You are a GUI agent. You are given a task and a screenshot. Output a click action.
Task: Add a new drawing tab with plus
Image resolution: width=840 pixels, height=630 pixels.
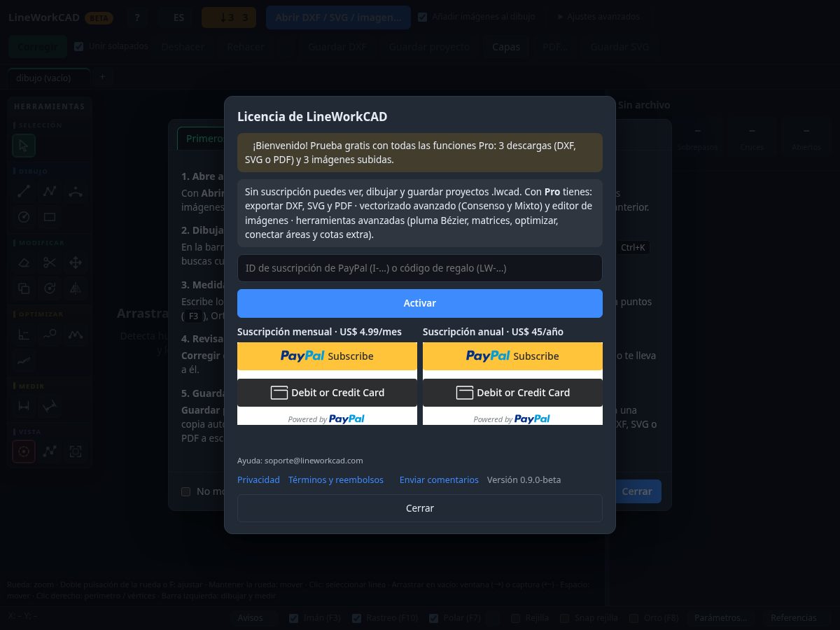(x=102, y=77)
